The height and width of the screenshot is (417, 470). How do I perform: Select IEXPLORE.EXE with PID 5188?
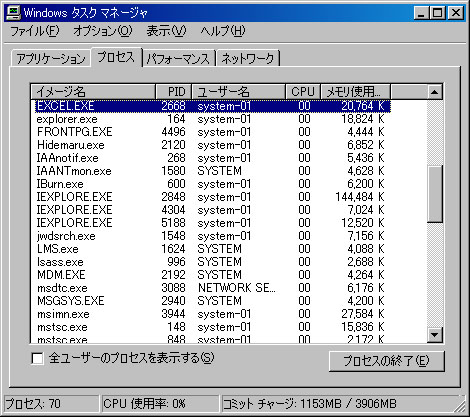tap(213, 223)
